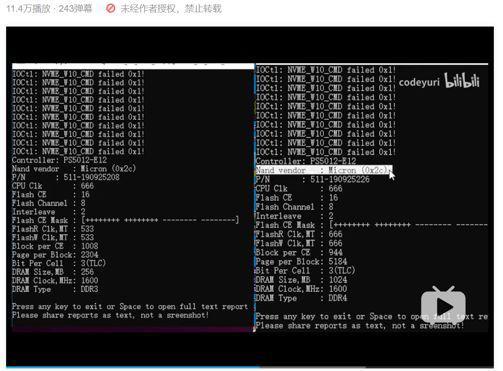The image size is (503, 371).
Task: Click left terminal's Press any key line
Action: (x=130, y=306)
